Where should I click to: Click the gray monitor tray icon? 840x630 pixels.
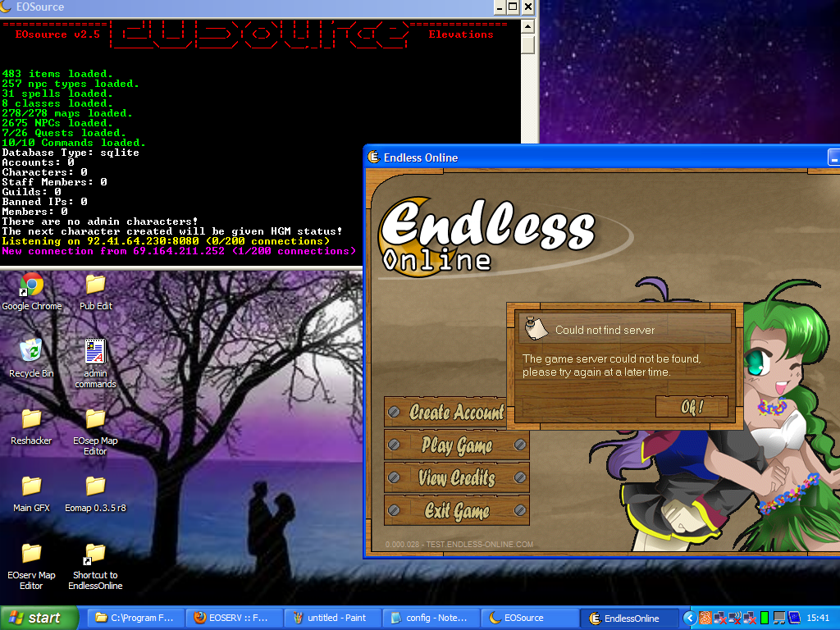(779, 619)
